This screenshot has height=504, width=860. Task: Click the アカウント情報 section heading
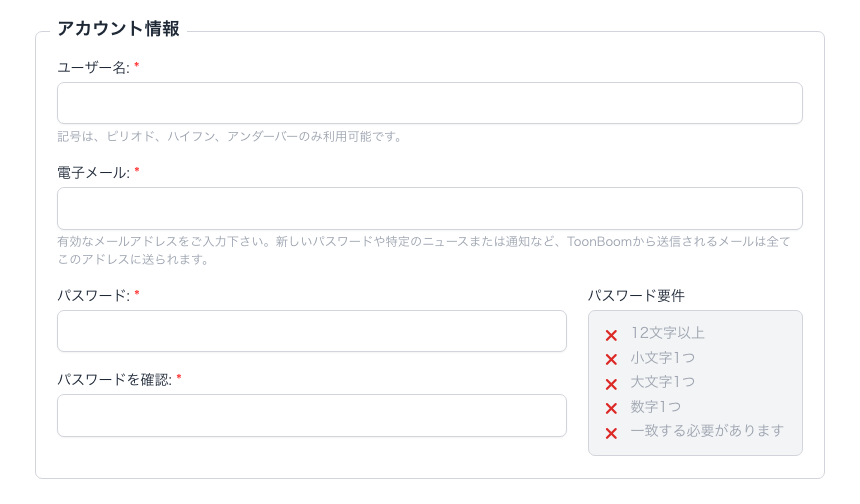[x=118, y=29]
